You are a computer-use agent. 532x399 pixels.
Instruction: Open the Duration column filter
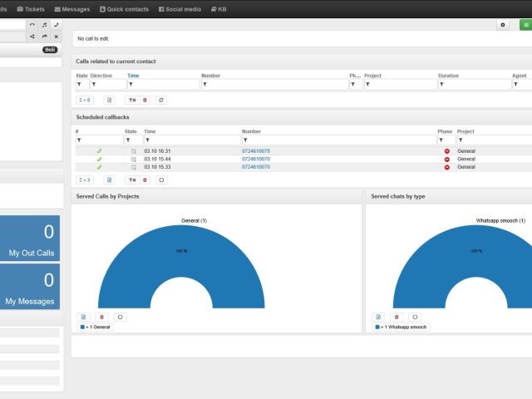point(441,84)
